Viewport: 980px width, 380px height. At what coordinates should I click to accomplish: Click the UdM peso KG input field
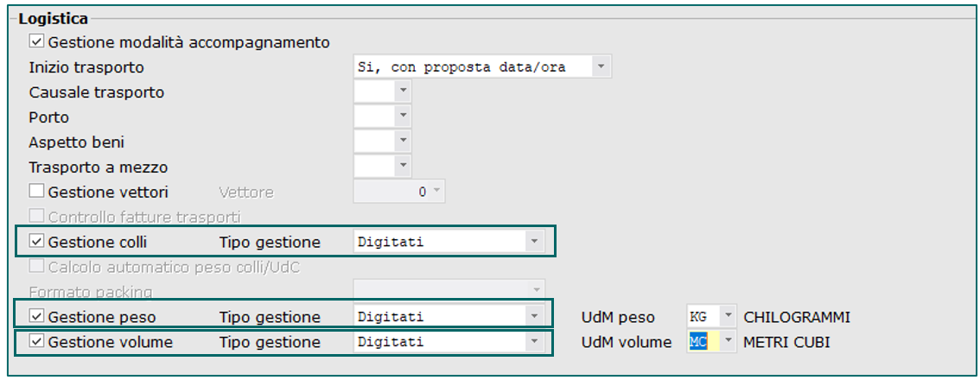(x=703, y=316)
